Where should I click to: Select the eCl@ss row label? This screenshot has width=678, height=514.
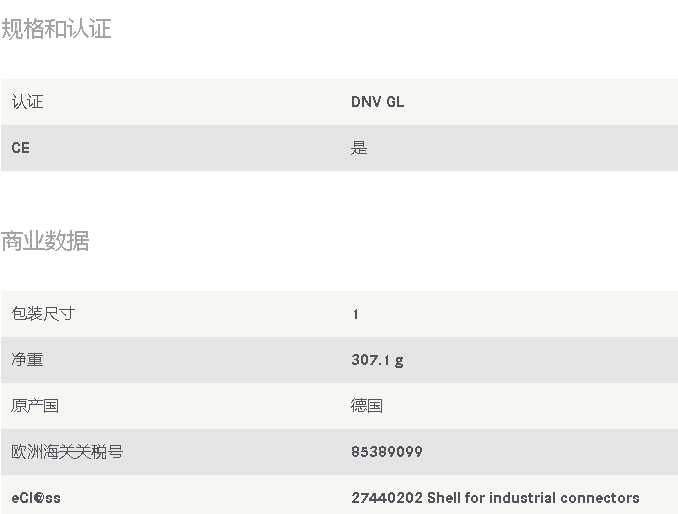pyautogui.click(x=36, y=498)
